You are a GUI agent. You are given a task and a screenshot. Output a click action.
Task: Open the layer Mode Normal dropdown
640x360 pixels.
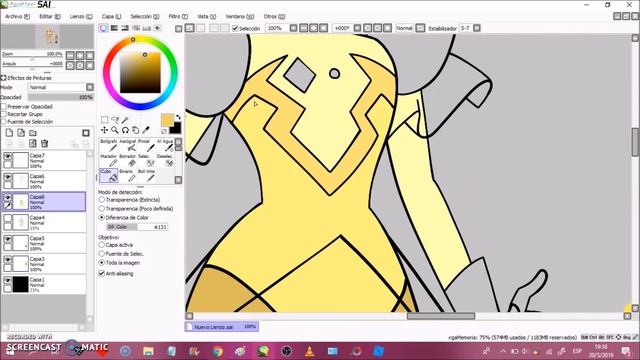click(x=90, y=87)
